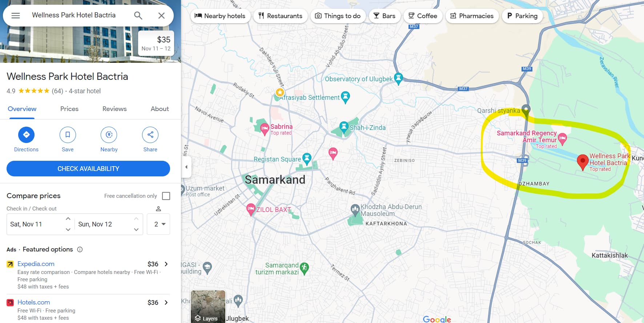This screenshot has height=323, width=644.
Task: Click the Directions icon button
Action: coord(26,135)
